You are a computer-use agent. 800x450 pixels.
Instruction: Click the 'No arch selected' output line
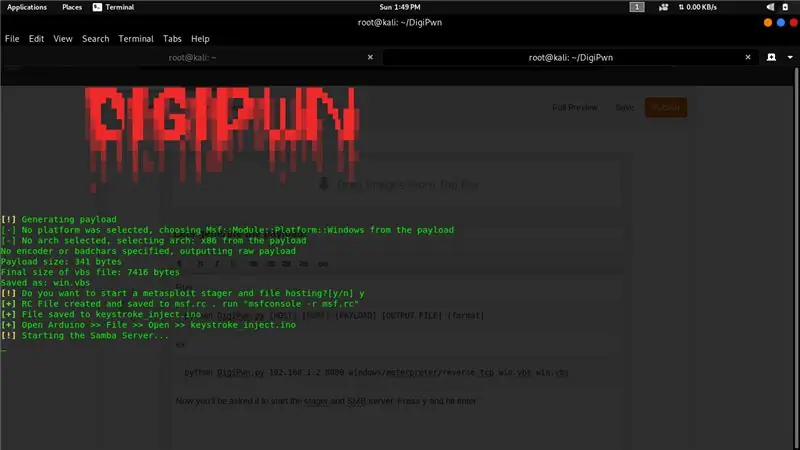[154, 241]
